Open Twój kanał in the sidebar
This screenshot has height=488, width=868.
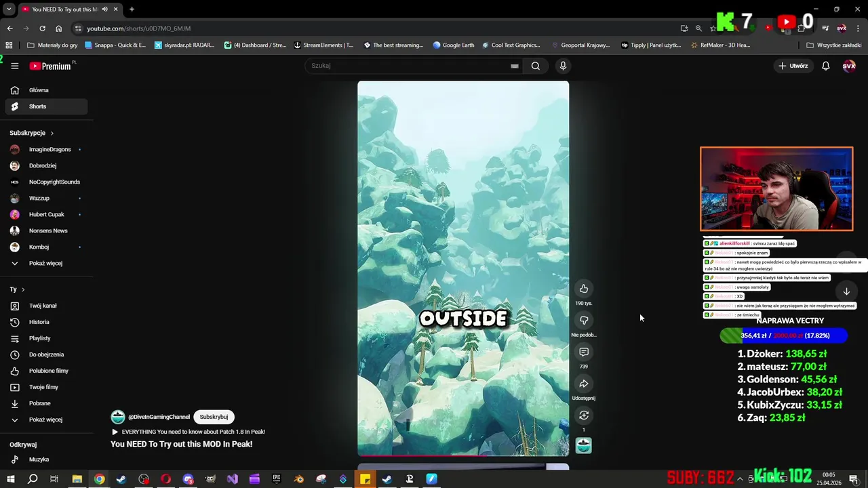(46, 306)
